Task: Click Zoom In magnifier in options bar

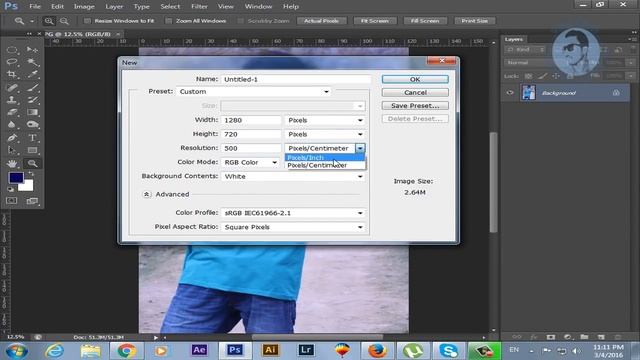Action: [49, 21]
